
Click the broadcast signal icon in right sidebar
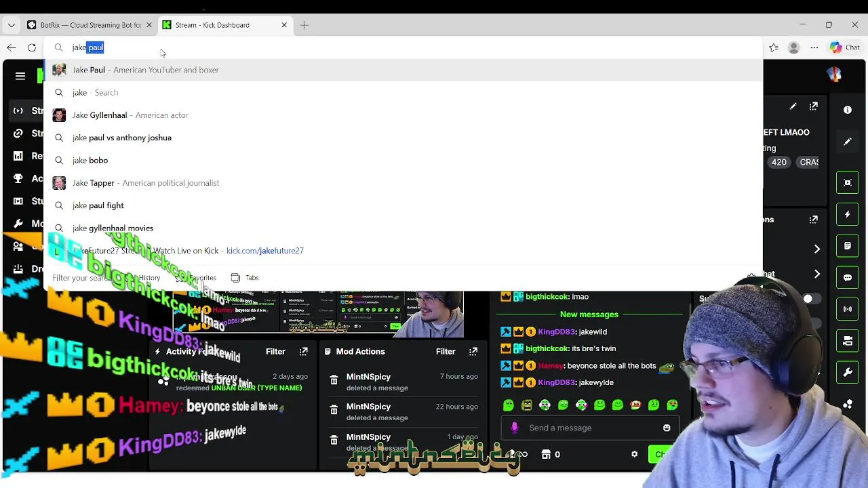click(848, 309)
